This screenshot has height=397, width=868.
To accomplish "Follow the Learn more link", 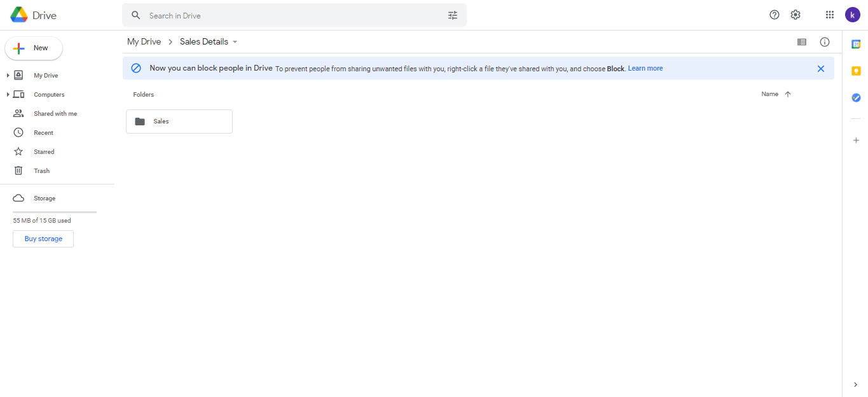I will (645, 69).
